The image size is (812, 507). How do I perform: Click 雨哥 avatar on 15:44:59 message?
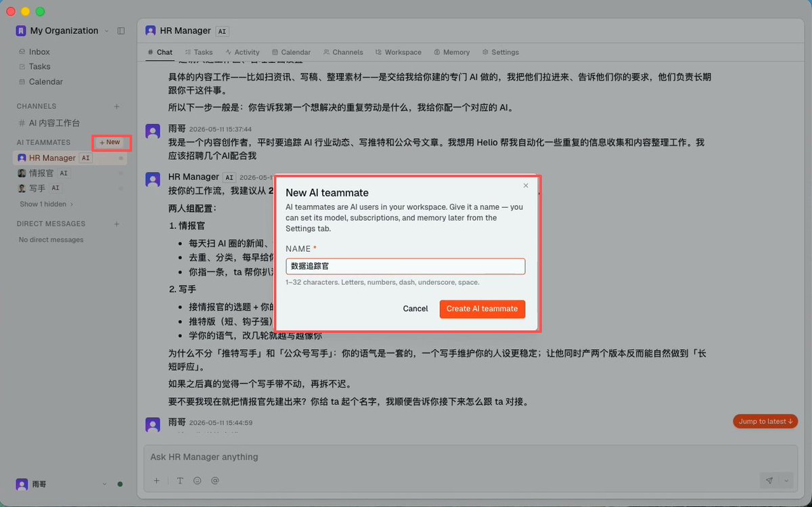pos(153,424)
